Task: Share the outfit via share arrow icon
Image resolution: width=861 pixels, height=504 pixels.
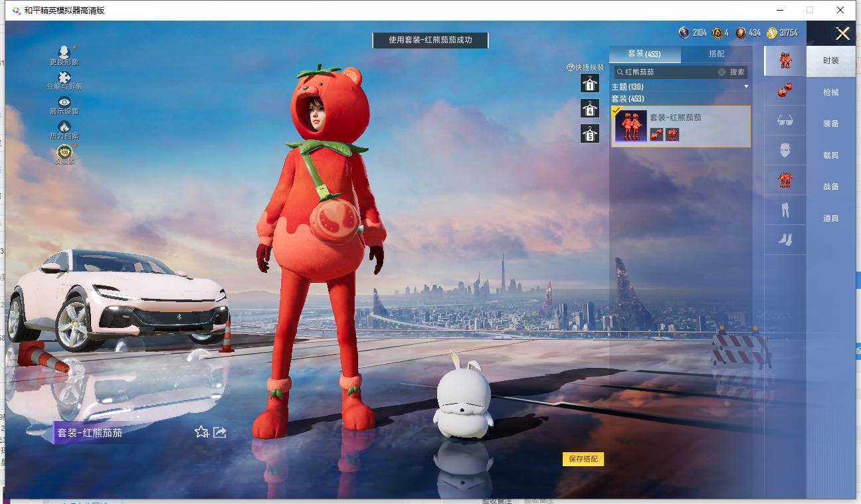Action: 220,432
